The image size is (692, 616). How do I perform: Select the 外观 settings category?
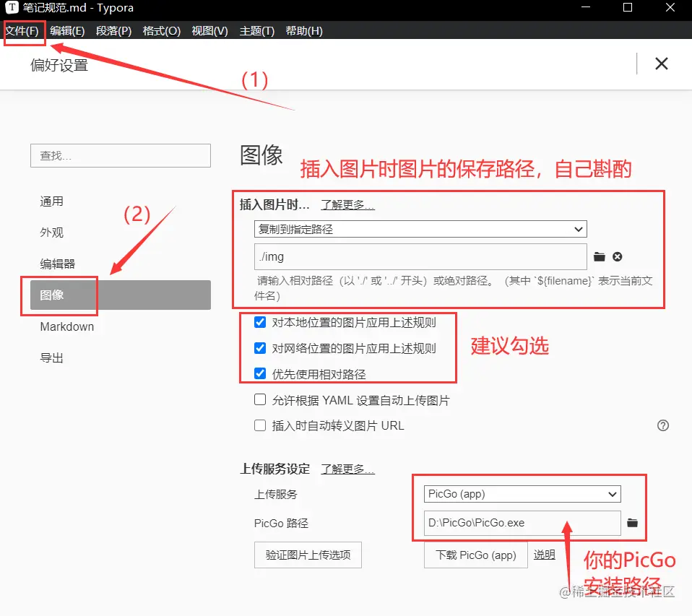tap(51, 233)
